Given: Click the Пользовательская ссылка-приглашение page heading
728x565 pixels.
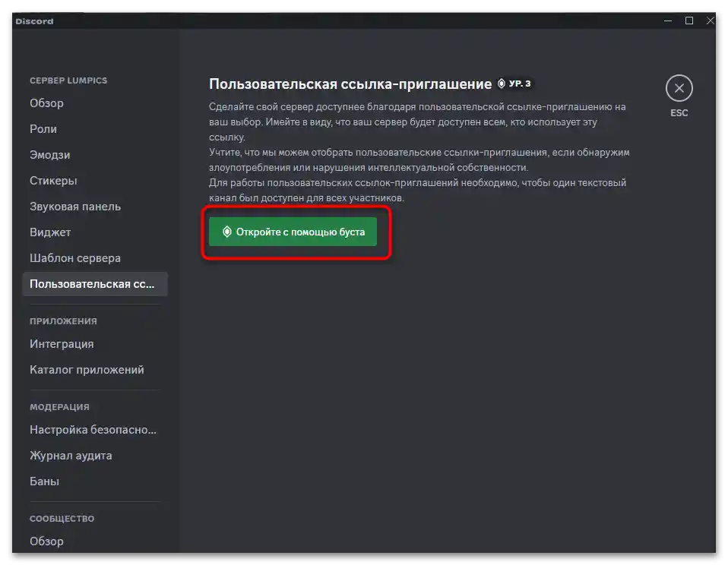Looking at the screenshot, I should 350,84.
